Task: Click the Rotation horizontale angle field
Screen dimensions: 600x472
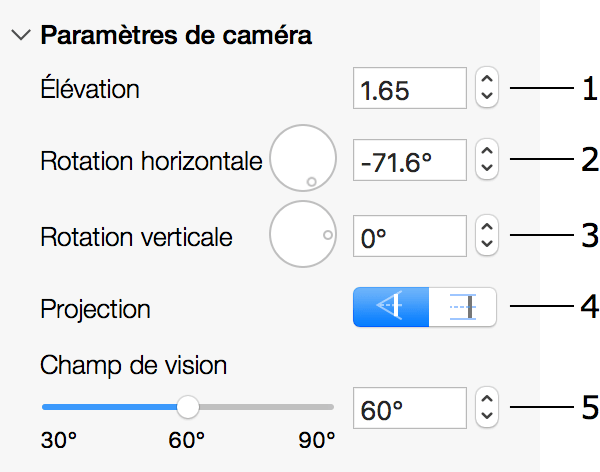Action: (410, 160)
